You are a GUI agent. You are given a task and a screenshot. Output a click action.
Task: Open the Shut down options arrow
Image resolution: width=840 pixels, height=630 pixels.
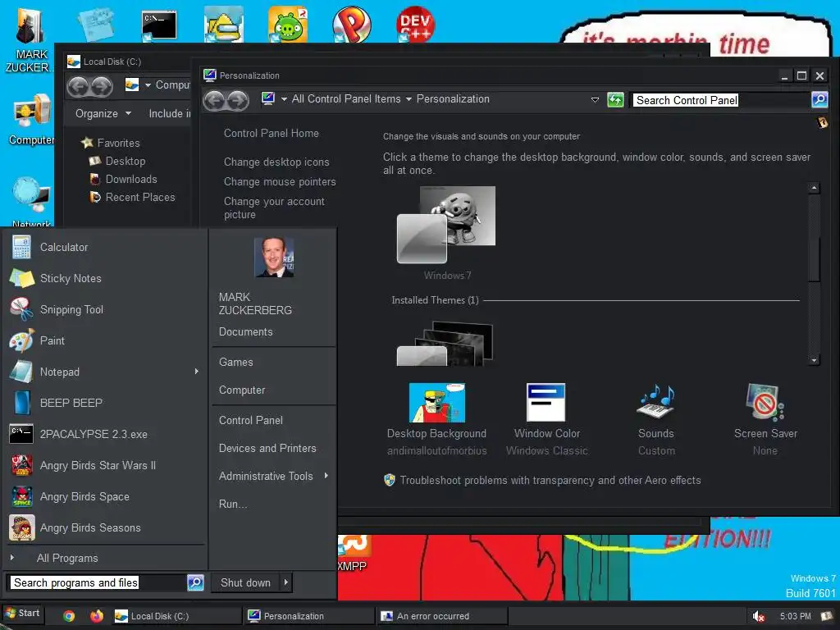coord(286,582)
